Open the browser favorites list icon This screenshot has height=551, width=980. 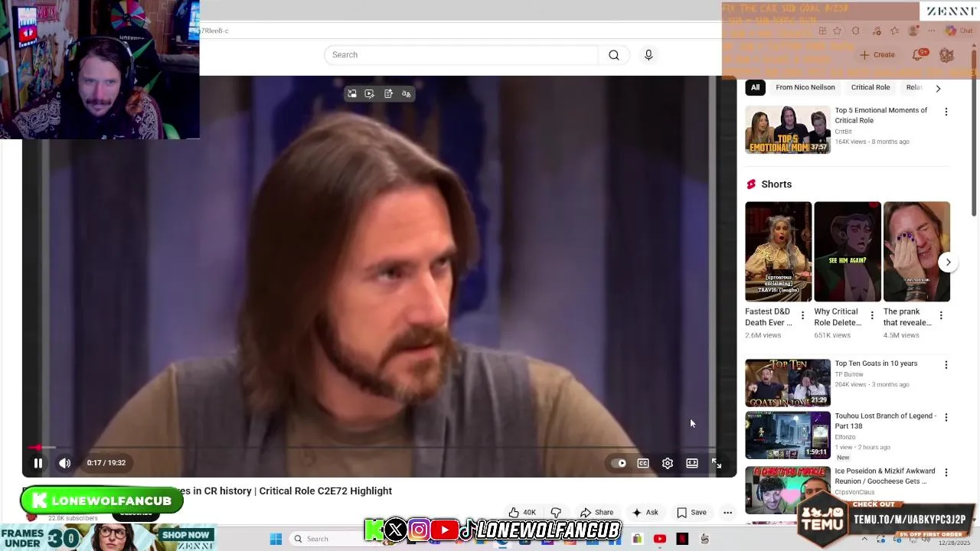click(x=894, y=31)
